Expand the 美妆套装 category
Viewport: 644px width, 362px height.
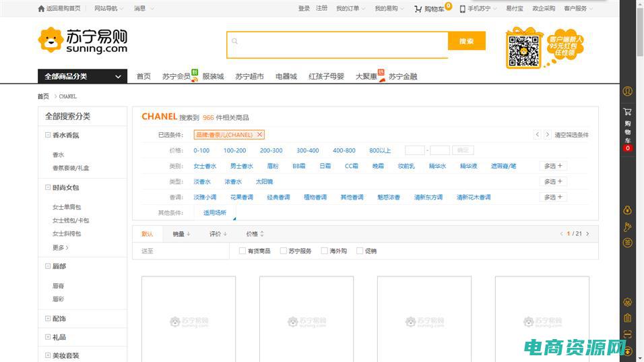(x=48, y=355)
